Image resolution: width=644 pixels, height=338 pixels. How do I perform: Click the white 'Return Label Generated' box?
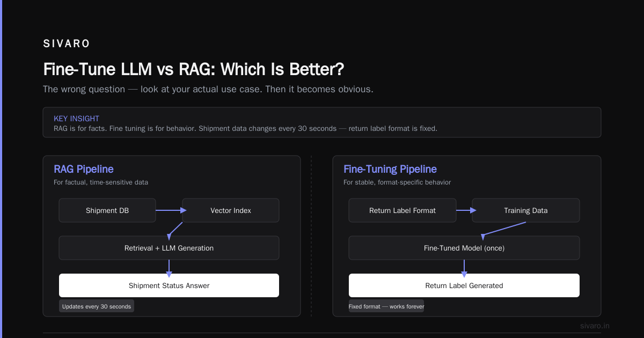(464, 285)
